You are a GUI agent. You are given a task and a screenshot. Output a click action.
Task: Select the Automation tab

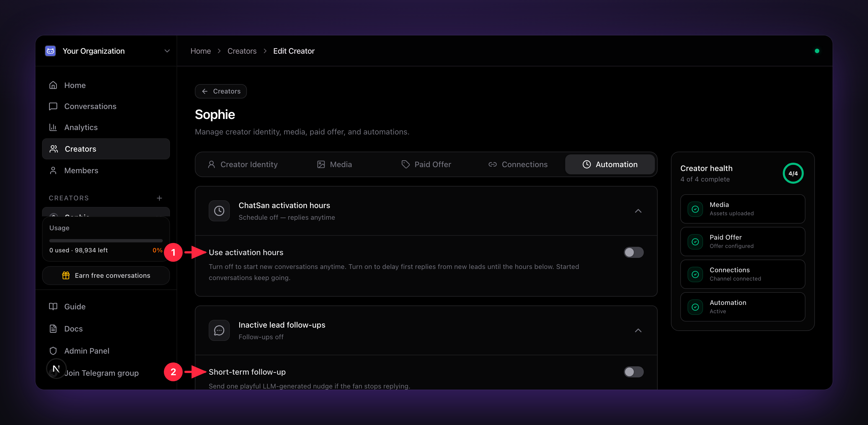pos(610,164)
